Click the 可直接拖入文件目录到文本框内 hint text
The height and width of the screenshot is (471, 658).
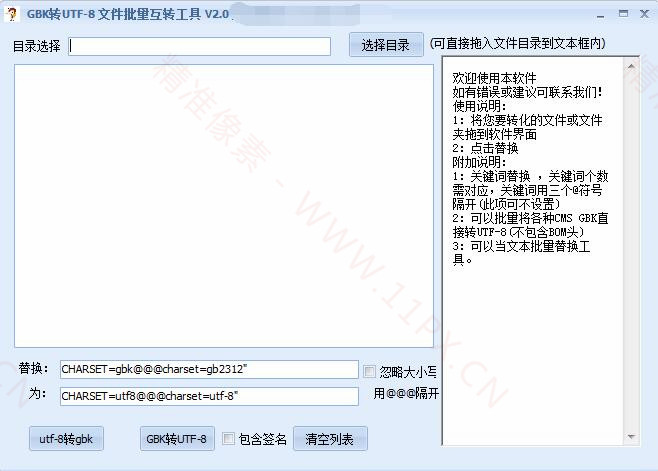[x=518, y=43]
